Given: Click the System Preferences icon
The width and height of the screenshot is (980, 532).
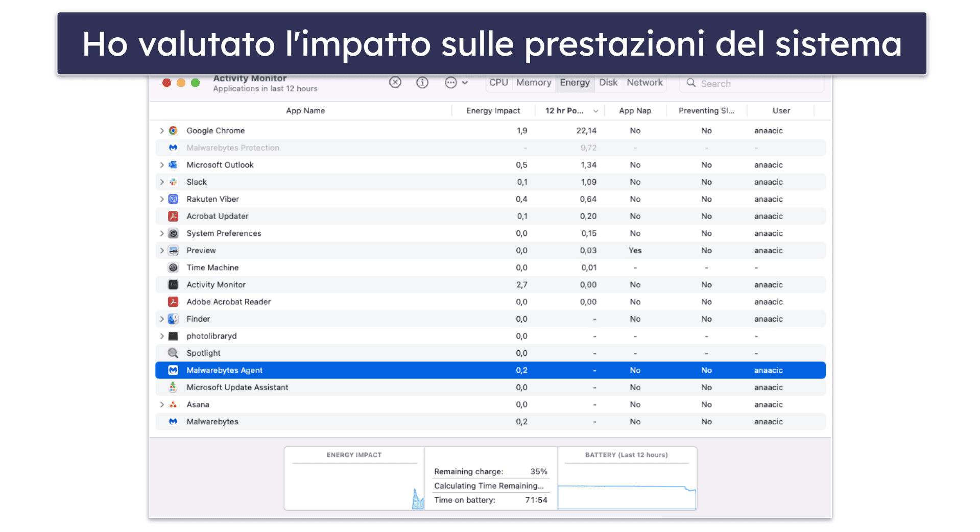Looking at the screenshot, I should click(173, 233).
